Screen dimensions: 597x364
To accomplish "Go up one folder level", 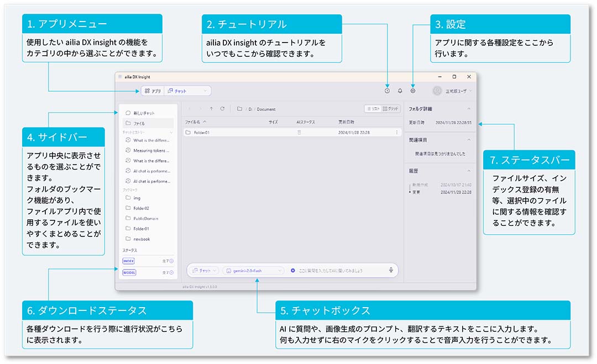I will click(211, 109).
